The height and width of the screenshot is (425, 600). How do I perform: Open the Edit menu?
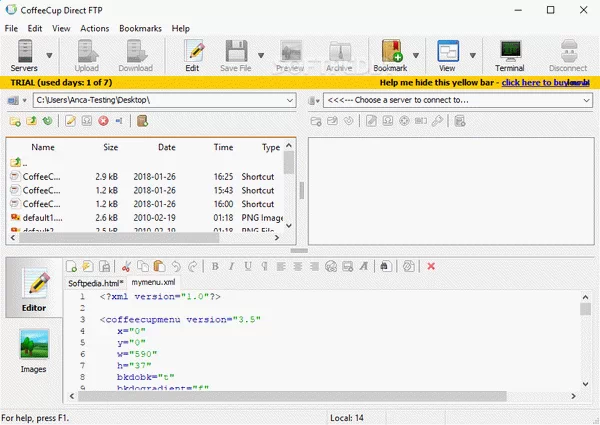[35, 28]
